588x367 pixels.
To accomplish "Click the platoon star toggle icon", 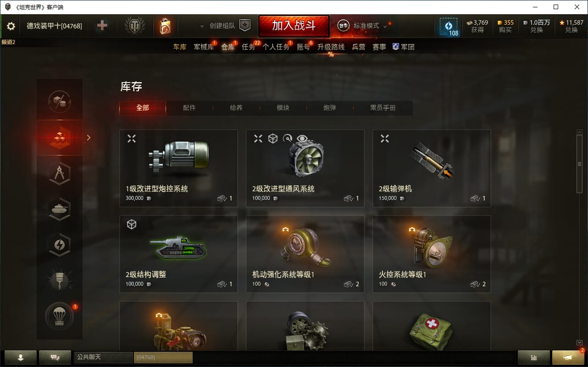I will pos(245,26).
